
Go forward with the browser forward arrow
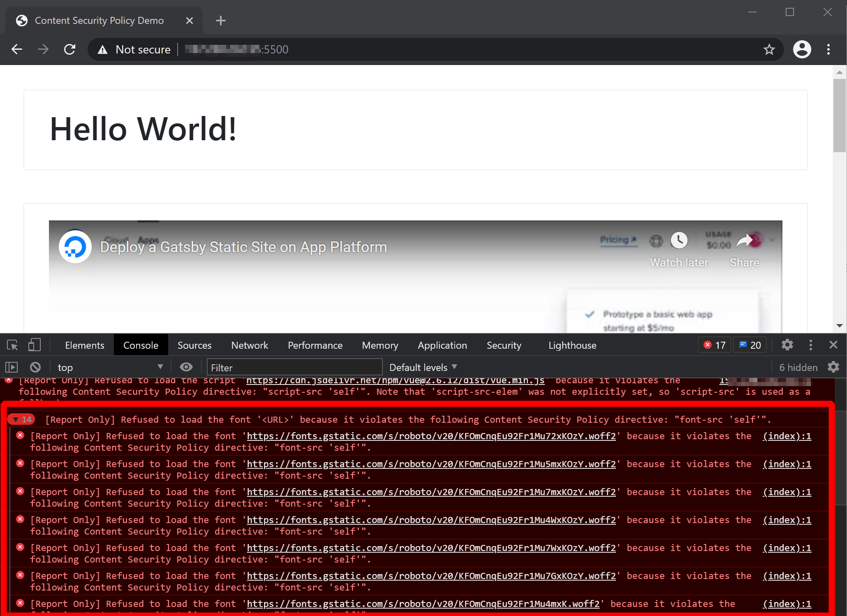coord(43,49)
